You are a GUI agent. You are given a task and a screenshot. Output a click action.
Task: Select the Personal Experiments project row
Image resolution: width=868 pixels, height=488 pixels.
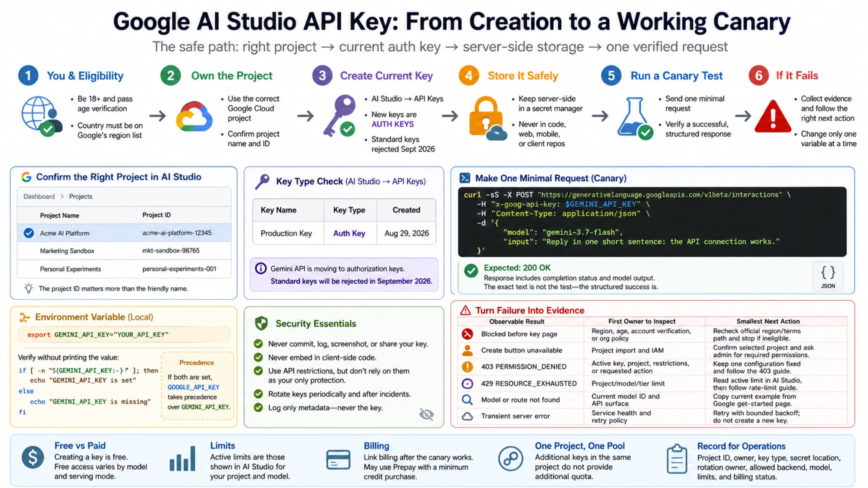click(x=124, y=269)
